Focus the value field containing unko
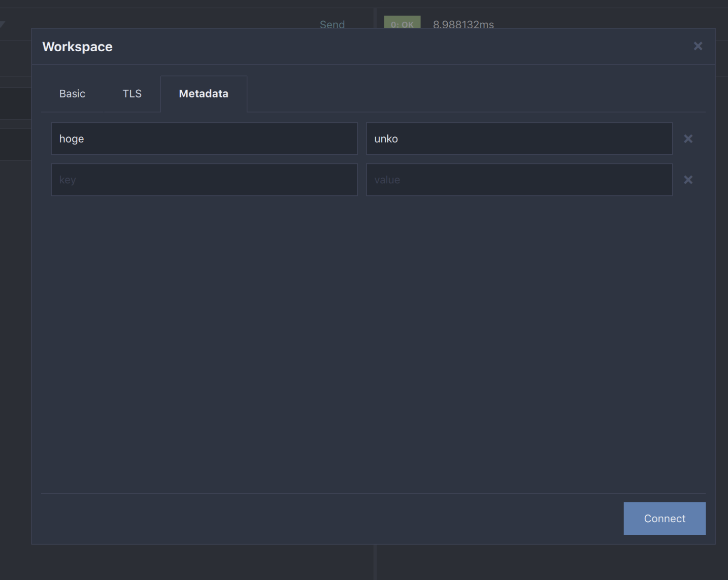The height and width of the screenshot is (580, 728). tap(519, 139)
